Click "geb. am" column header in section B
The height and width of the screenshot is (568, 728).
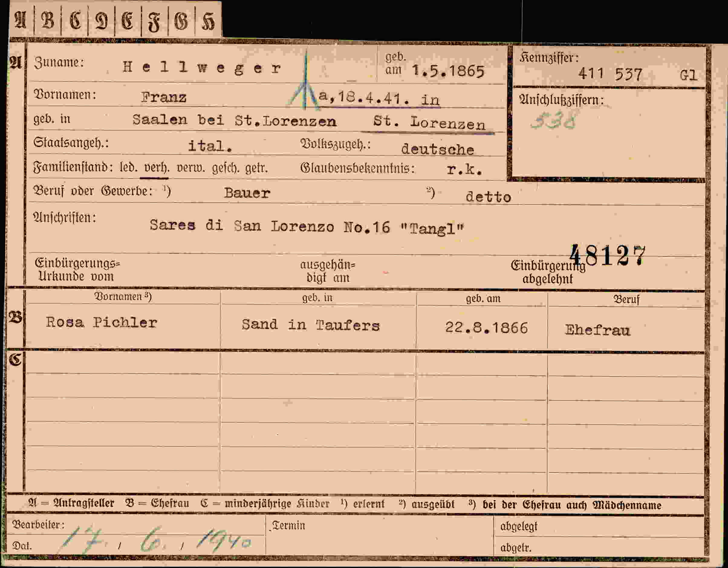tap(483, 298)
